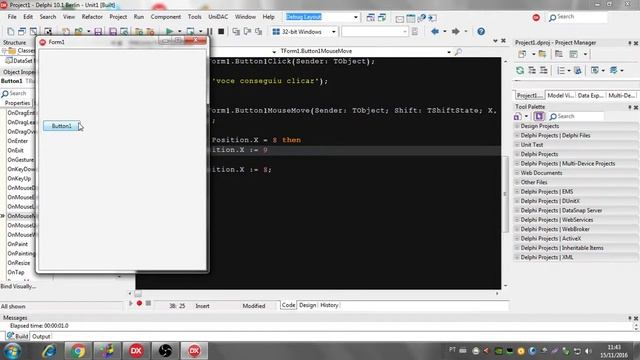Click the play macro icon in status bar
Screen dimensions: 640x360
(x=131, y=303)
